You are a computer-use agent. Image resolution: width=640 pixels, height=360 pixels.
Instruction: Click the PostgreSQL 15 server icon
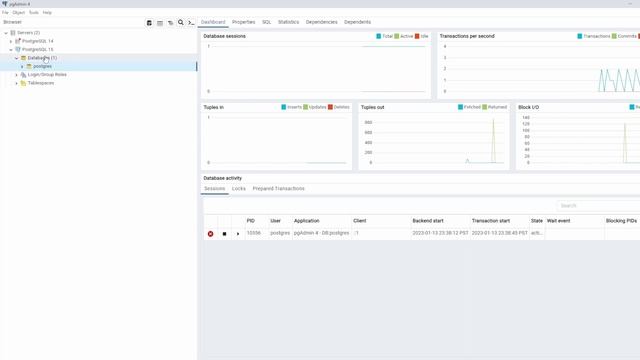coord(18,49)
